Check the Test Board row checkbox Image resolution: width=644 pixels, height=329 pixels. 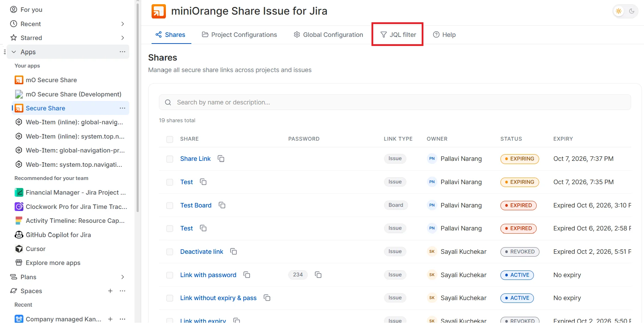(170, 205)
